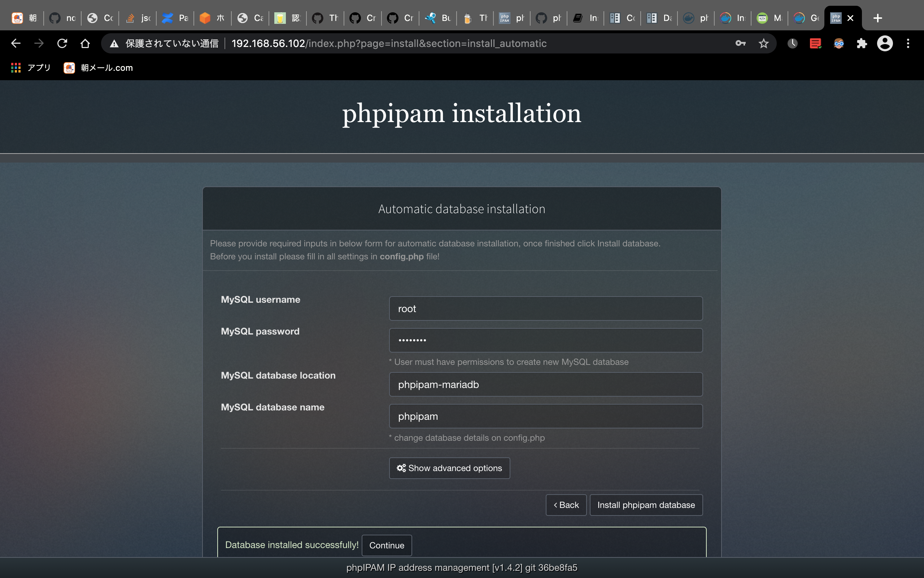The height and width of the screenshot is (578, 924).
Task: Open a new browser tab
Action: pyautogui.click(x=878, y=18)
